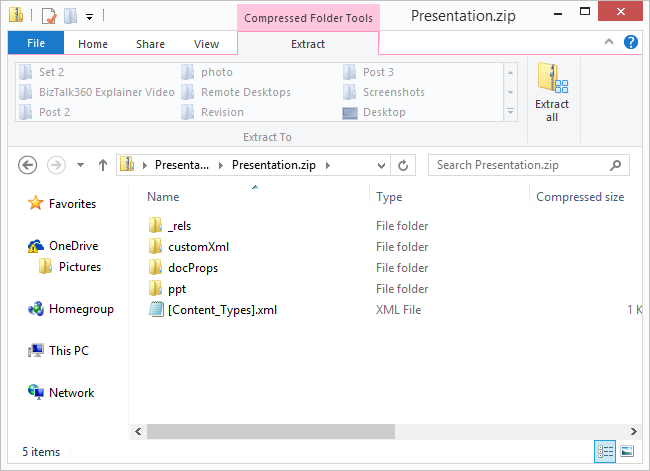Go up one folder level

click(102, 165)
